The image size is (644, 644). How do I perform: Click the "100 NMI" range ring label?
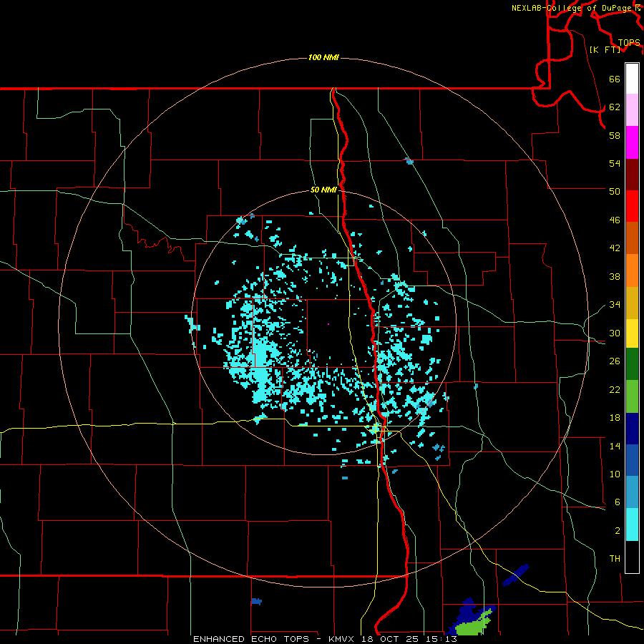(323, 57)
